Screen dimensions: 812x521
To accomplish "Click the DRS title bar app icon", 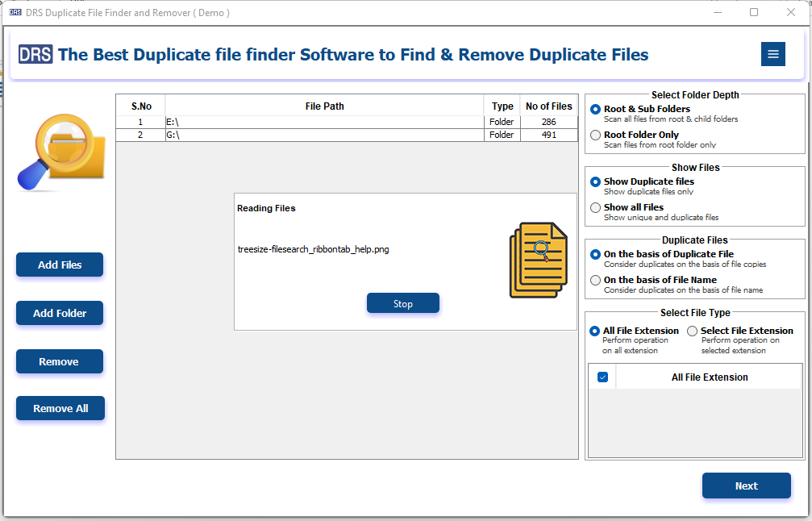I will pos(15,12).
